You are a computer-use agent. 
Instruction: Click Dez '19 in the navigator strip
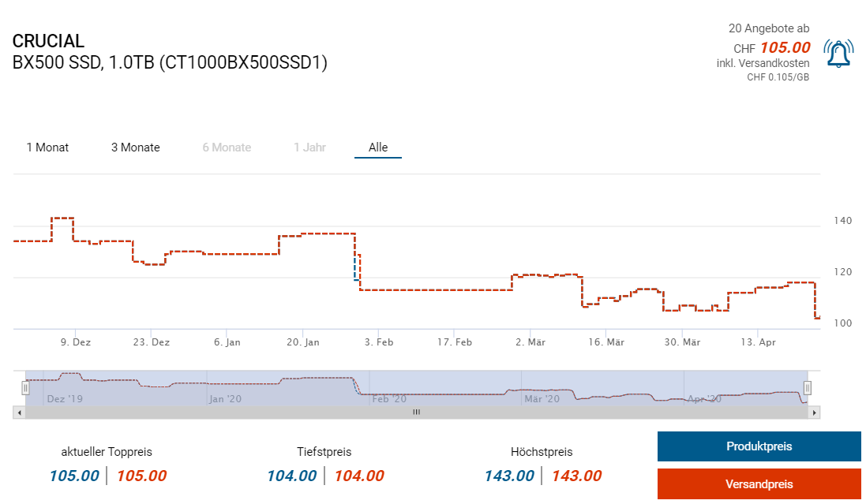pyautogui.click(x=65, y=399)
